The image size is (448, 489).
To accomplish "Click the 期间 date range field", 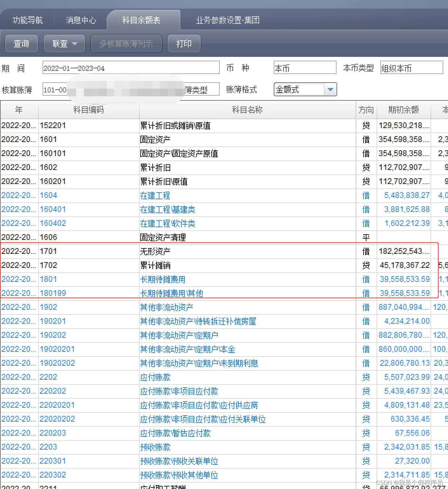I will (x=131, y=68).
